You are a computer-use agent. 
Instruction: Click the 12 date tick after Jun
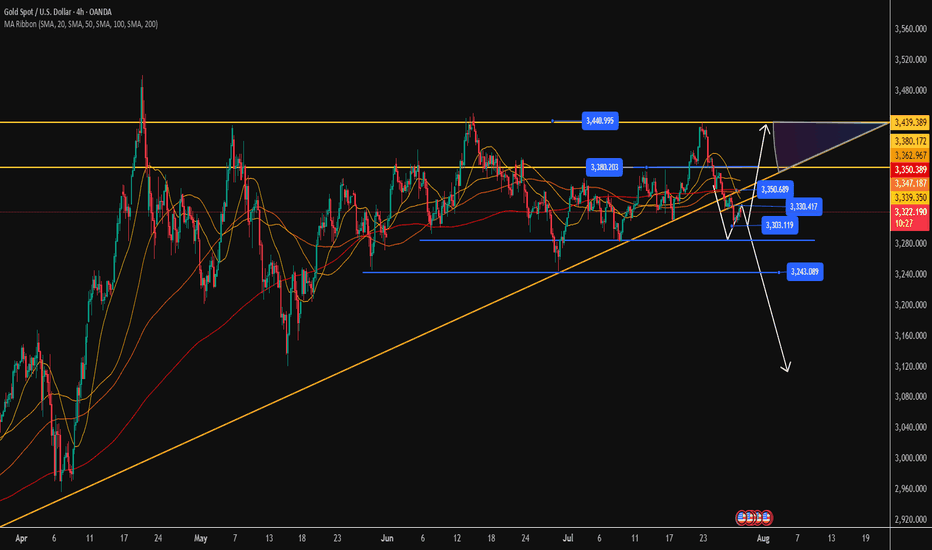coord(457,539)
